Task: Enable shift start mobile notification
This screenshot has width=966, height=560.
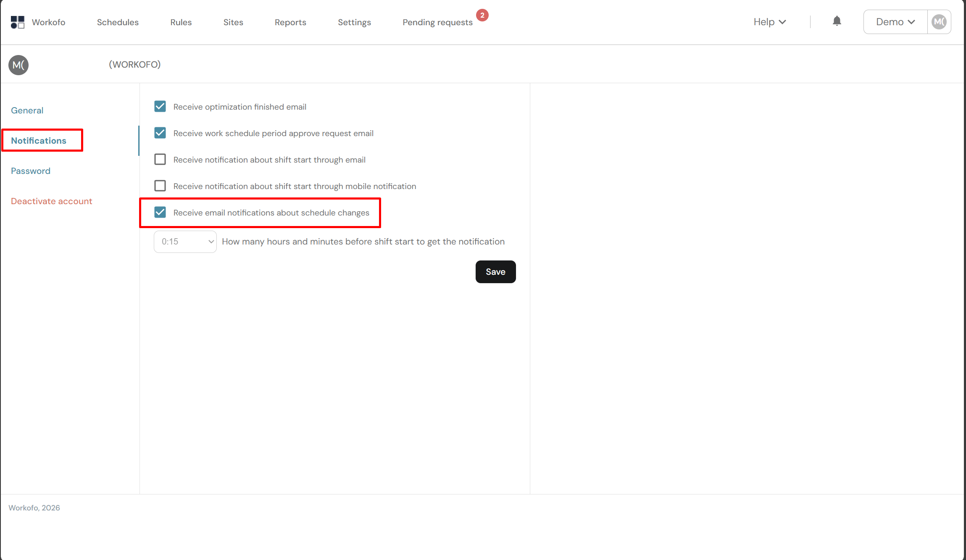Action: 160,186
